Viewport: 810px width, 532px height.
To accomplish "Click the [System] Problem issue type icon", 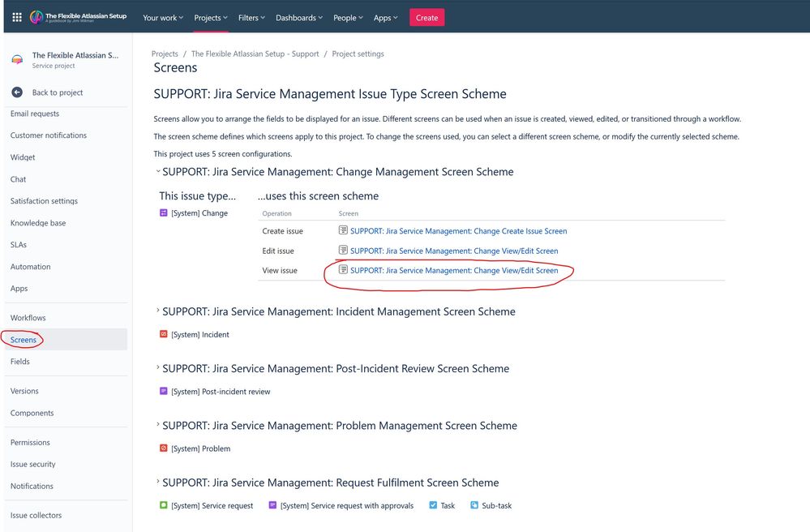I will pos(163,448).
